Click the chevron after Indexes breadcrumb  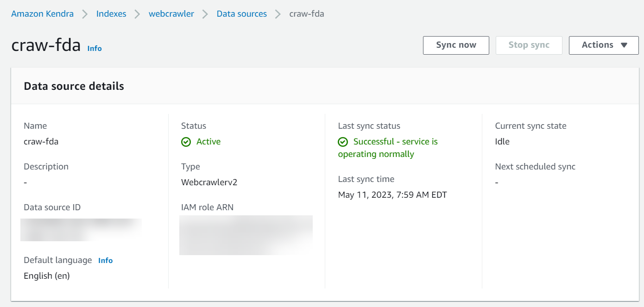click(x=137, y=14)
